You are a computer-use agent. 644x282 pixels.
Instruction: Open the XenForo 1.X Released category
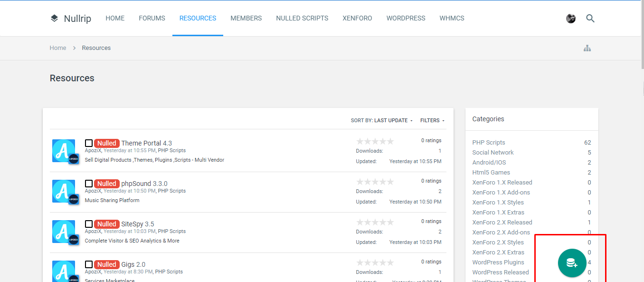click(502, 183)
